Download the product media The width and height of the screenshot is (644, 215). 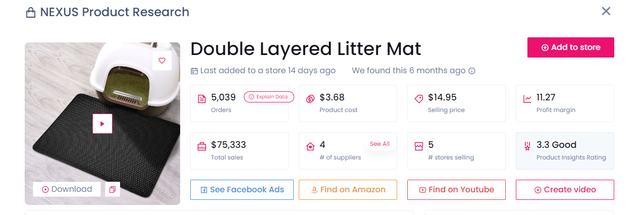[x=67, y=189]
